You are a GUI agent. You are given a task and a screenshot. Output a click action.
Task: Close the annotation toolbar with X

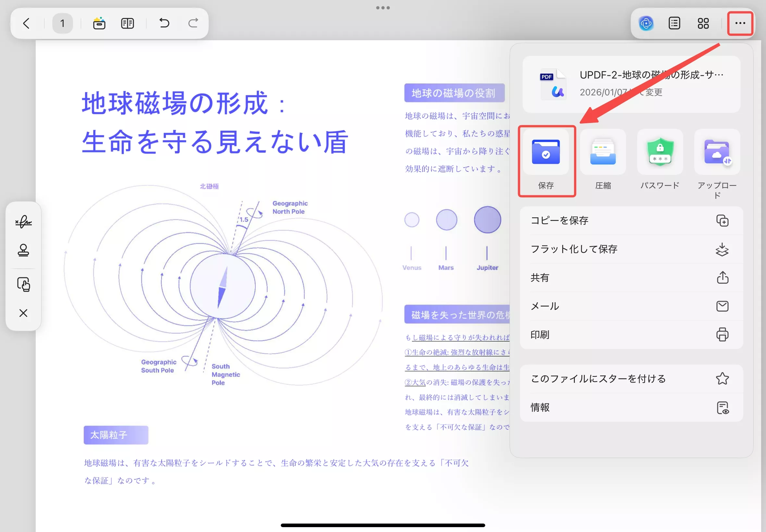23,313
